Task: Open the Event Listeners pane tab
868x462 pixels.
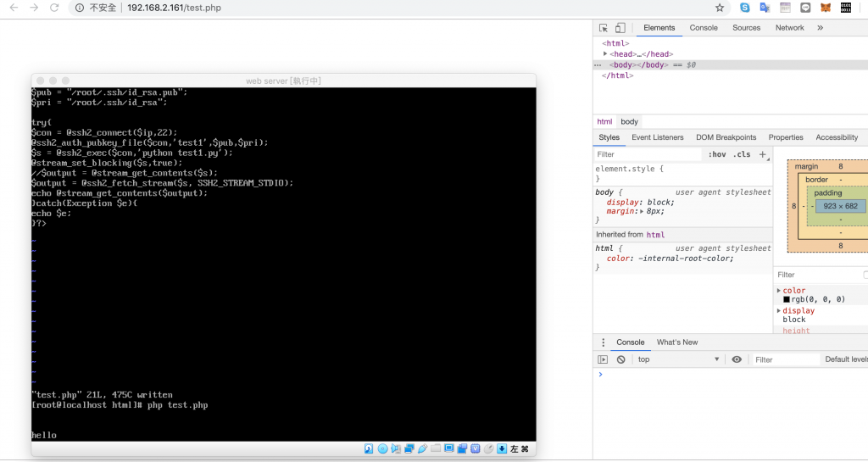Action: [658, 137]
